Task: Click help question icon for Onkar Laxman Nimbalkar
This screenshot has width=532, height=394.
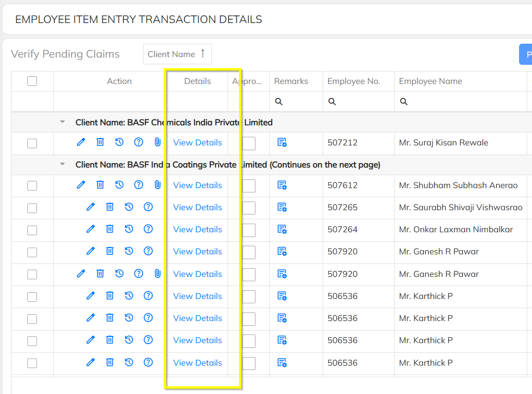Action: click(148, 229)
